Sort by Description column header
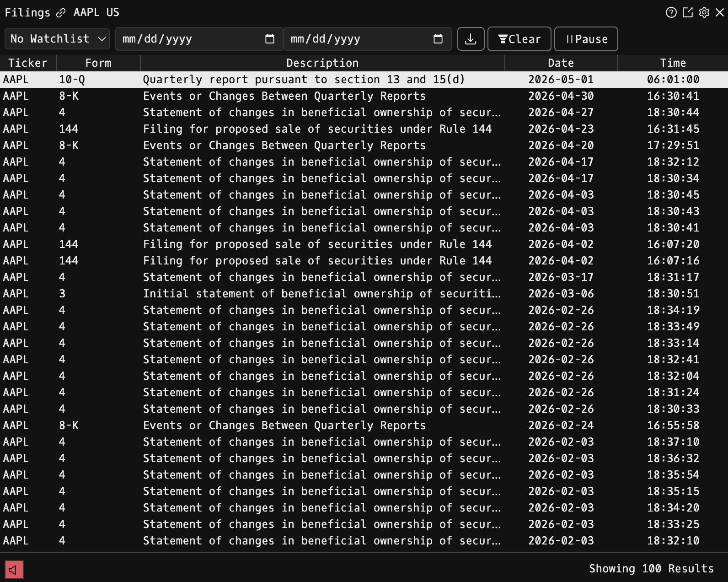This screenshot has height=582, width=728. tap(322, 63)
